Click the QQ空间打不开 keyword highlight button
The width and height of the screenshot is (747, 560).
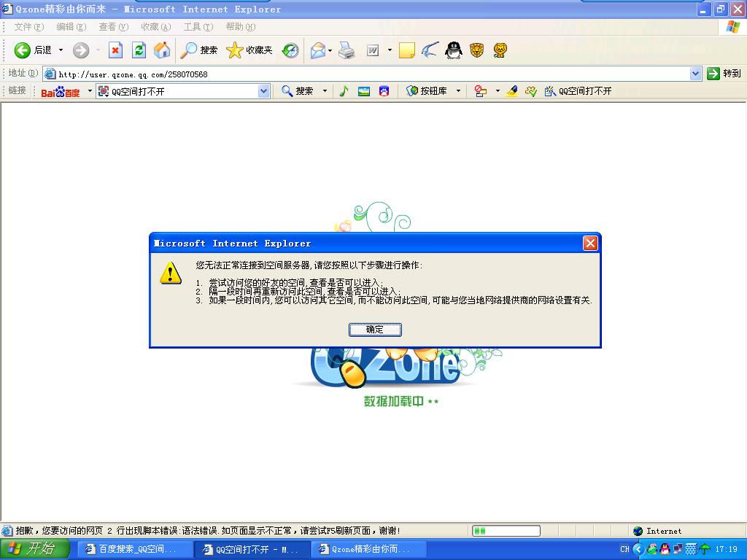click(x=578, y=91)
